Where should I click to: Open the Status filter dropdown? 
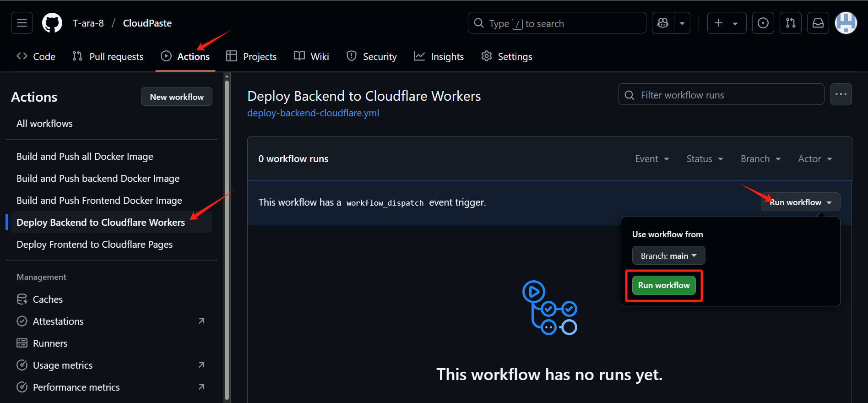tap(705, 159)
